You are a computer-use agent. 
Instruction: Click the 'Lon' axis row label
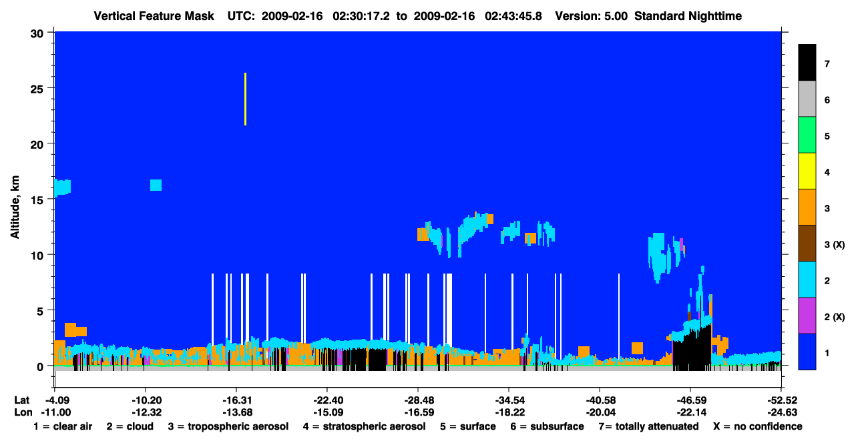[23, 412]
